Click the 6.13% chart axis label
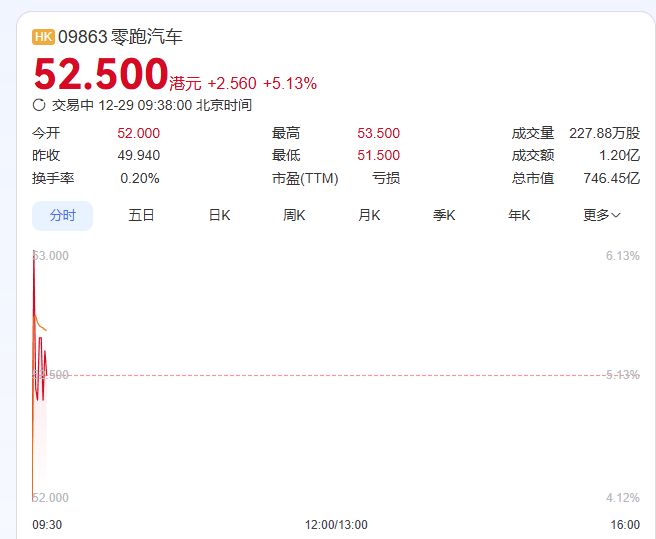The image size is (656, 539). coord(623,256)
